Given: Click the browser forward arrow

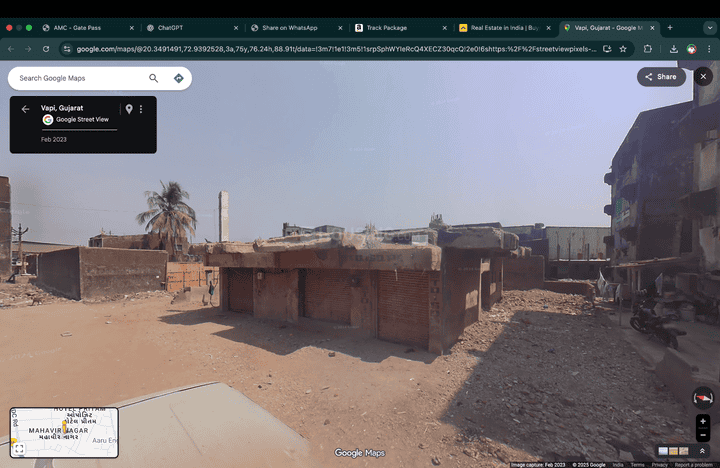Looking at the screenshot, I should pyautogui.click(x=28, y=49).
